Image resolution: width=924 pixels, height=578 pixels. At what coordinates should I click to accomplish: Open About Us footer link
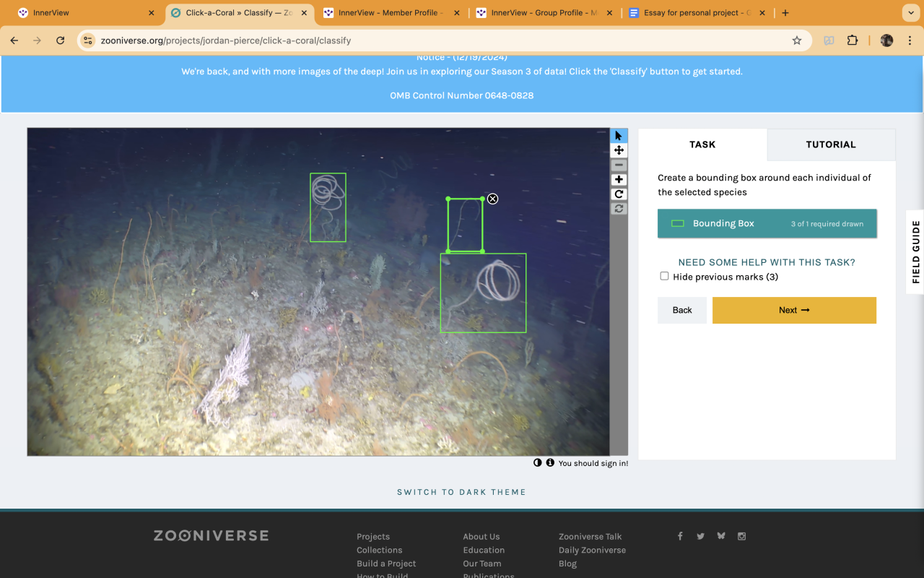[x=481, y=536]
